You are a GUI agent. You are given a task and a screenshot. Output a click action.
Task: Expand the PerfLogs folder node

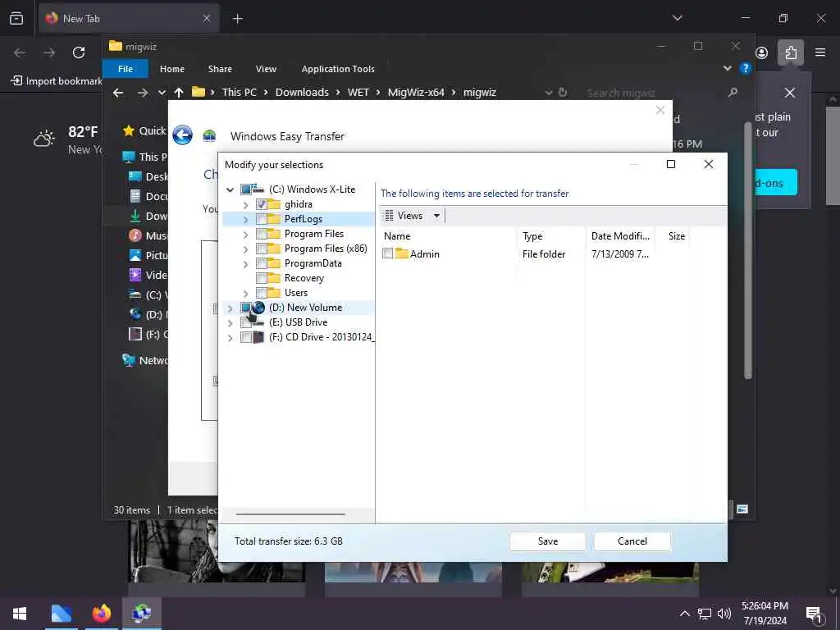point(245,219)
